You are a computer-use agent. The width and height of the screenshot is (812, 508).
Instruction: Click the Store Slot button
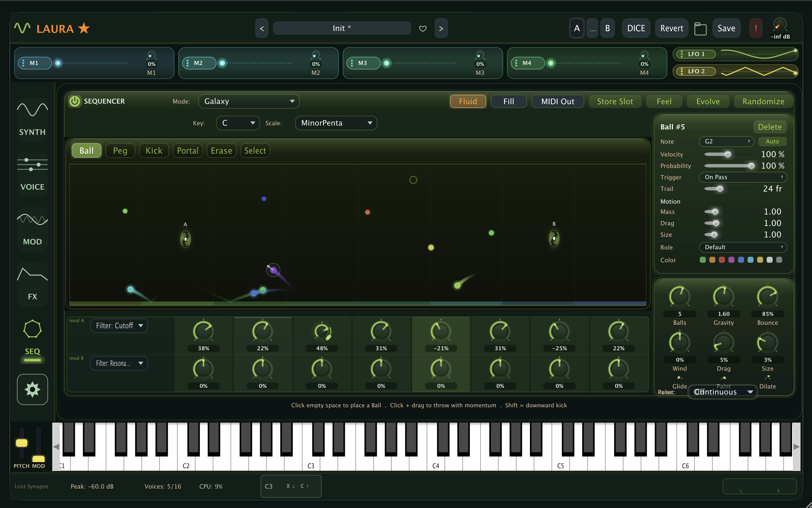[x=615, y=101]
